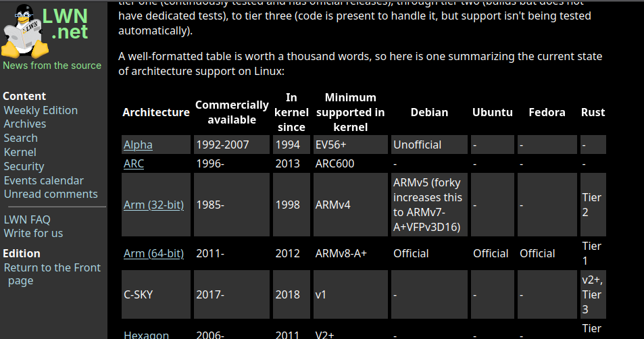Open the Alpha architecture link
Viewport: 644px width, 339px height.
tap(138, 145)
